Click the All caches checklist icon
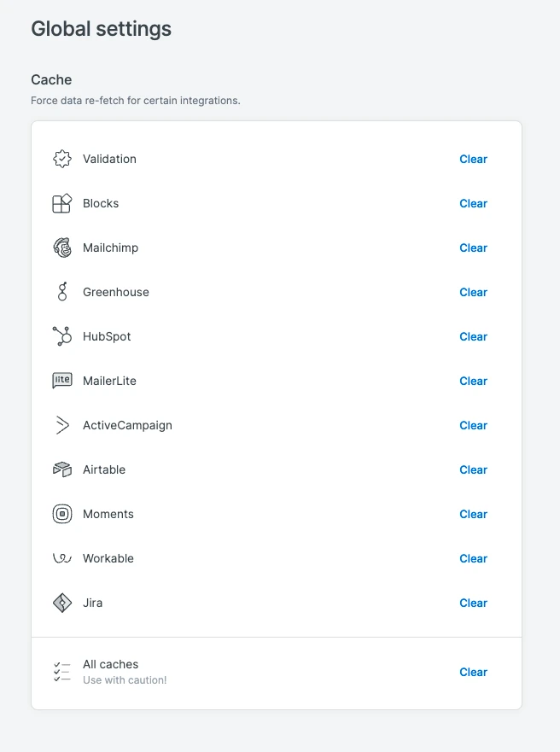The height and width of the screenshot is (752, 560). pyautogui.click(x=62, y=672)
